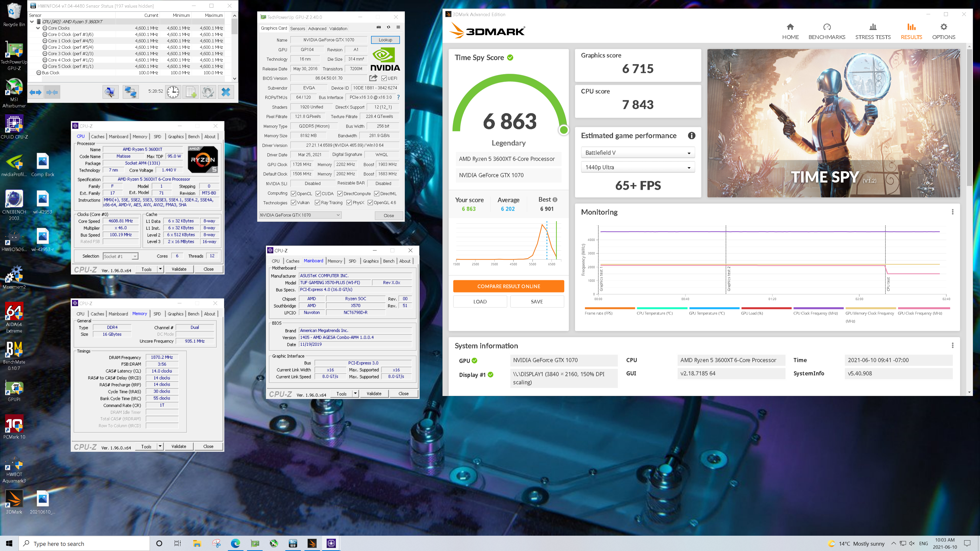The image size is (980, 551).
Task: Click GPU-Z BIOS export share icon
Action: click(x=373, y=78)
